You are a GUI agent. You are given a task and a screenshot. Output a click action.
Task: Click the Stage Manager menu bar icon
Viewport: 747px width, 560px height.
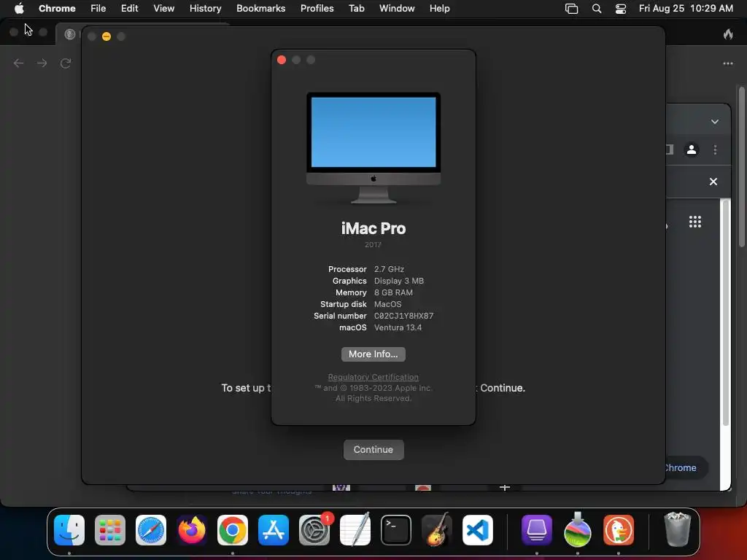(x=571, y=9)
